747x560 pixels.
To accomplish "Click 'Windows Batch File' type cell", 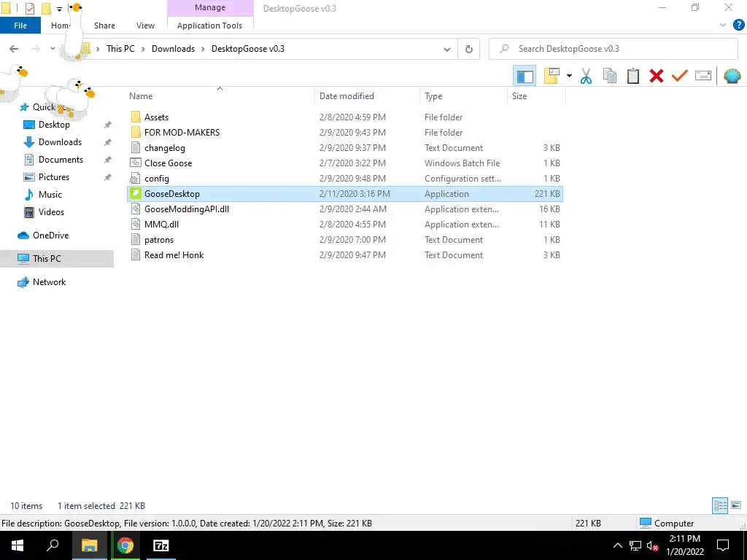I will 462,163.
